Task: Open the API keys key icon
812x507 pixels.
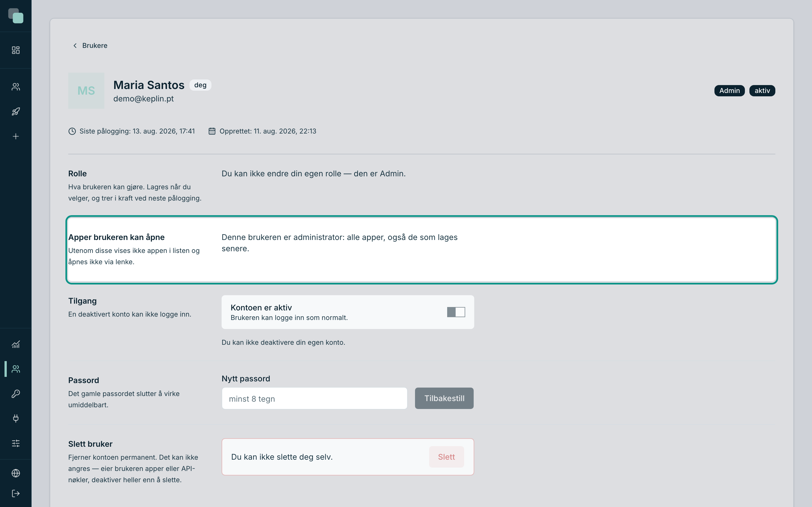Action: (16, 394)
